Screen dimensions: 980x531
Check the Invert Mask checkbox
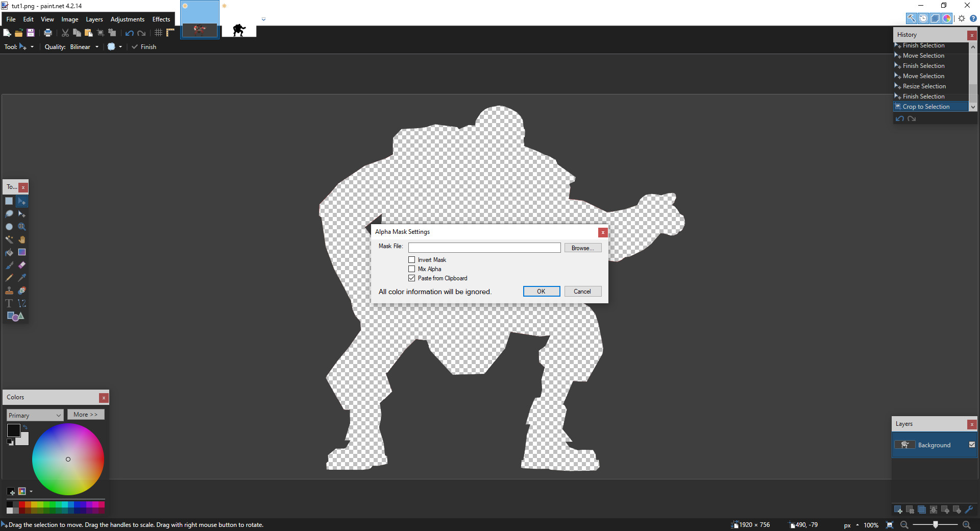coord(411,260)
